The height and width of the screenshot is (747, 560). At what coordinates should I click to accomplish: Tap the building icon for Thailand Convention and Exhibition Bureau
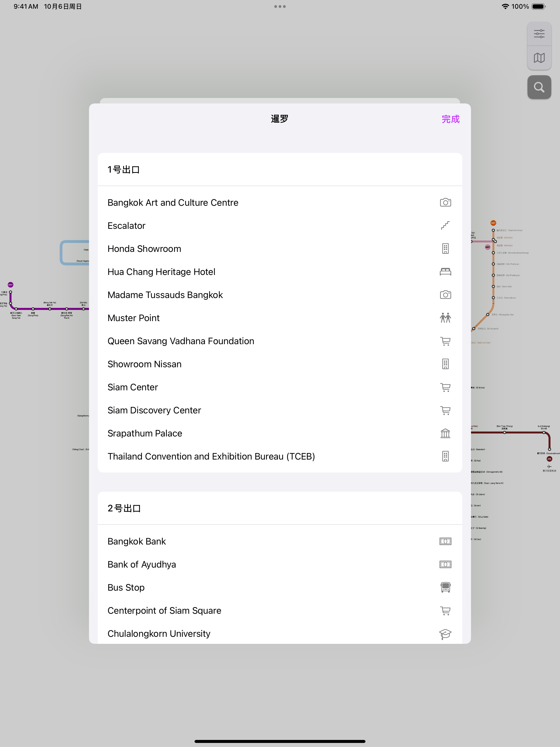coord(445,456)
